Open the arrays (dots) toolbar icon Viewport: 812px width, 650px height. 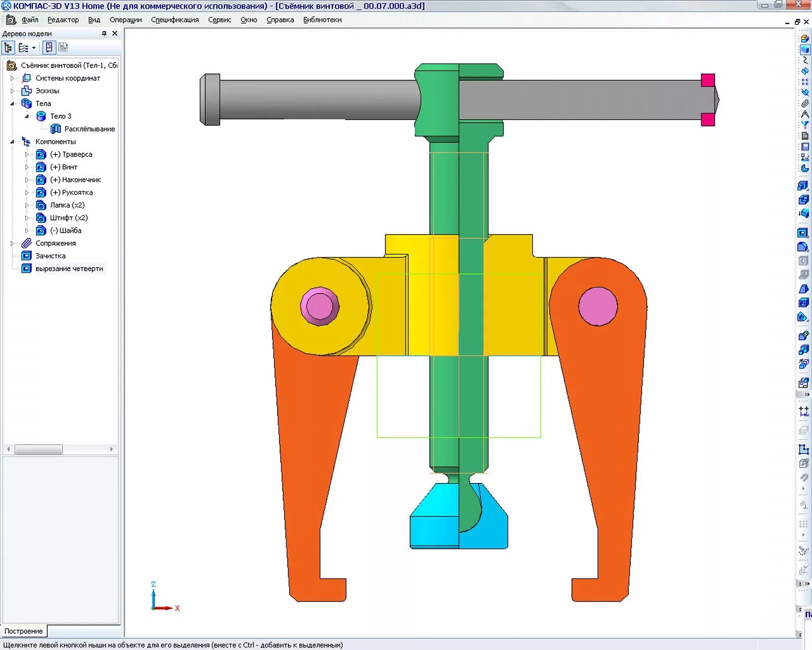[x=805, y=82]
